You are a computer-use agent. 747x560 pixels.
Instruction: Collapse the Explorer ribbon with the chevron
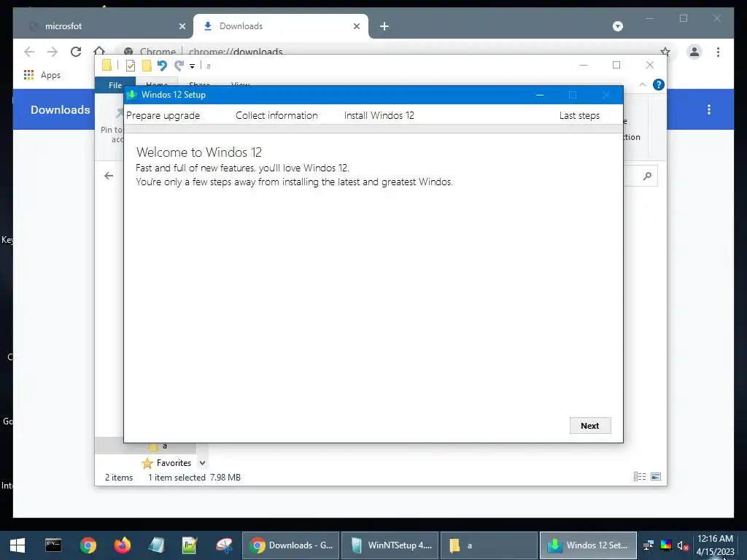(642, 85)
